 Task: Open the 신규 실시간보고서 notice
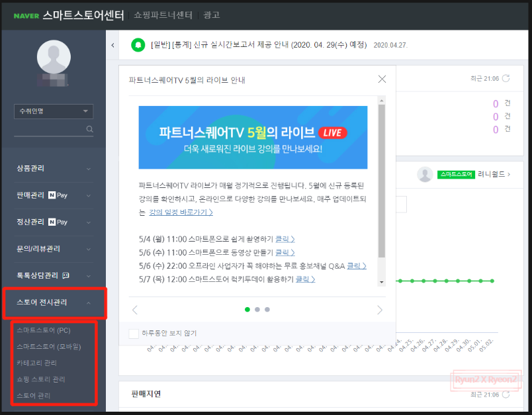click(x=259, y=45)
